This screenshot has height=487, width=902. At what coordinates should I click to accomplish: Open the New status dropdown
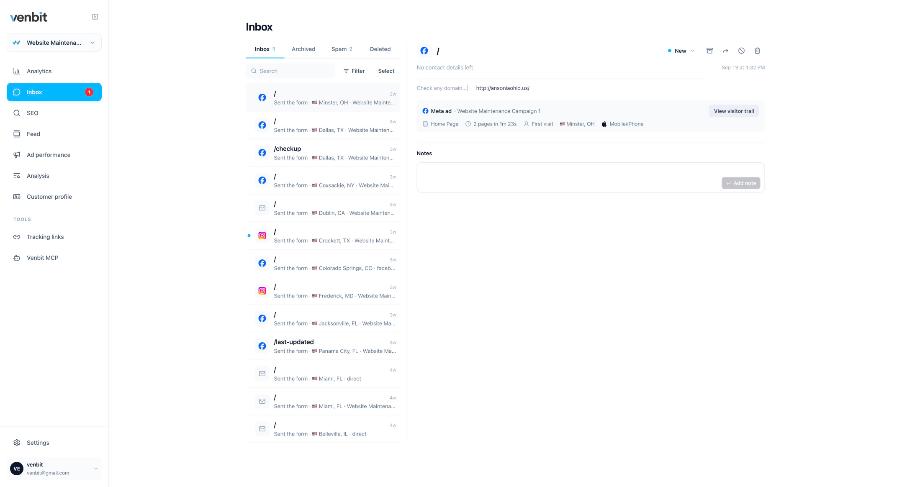pos(681,51)
